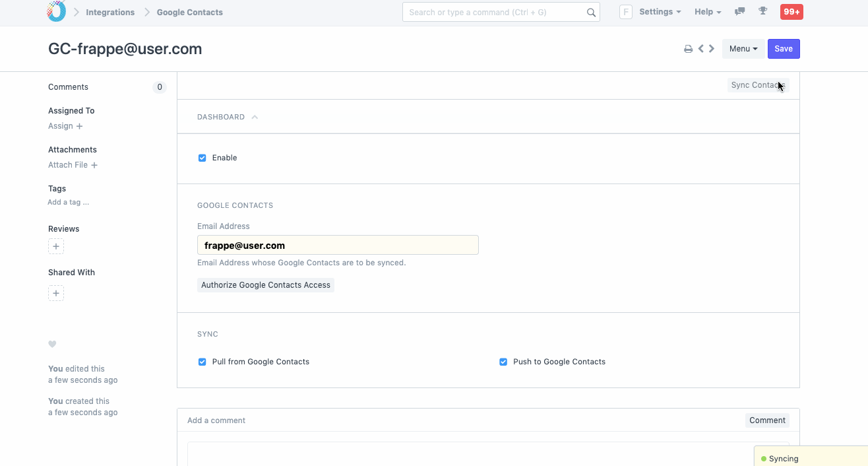The image size is (868, 466).
Task: Open the 99+ notifications badge
Action: click(x=791, y=12)
